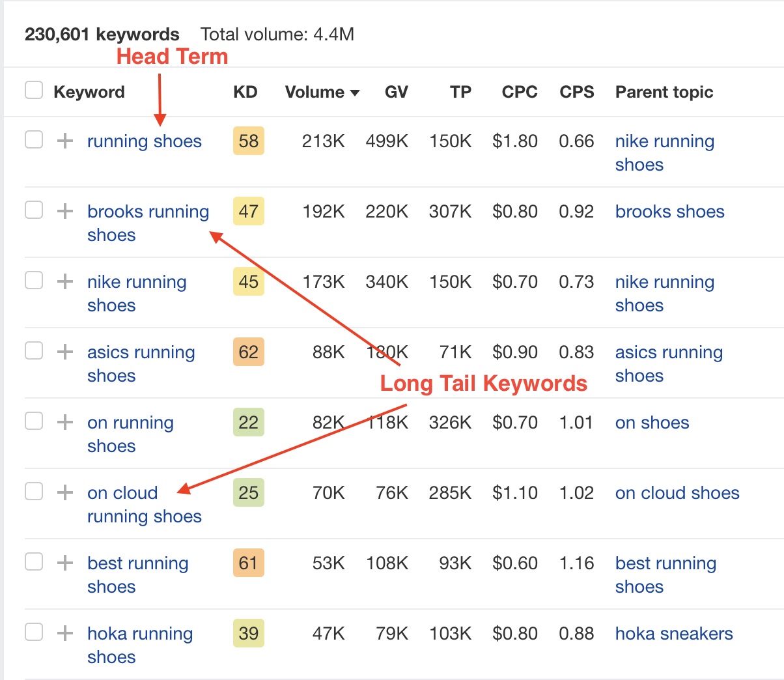Open hoka running shoes keyword link
Viewport: 784px width, 680px height.
click(140, 645)
